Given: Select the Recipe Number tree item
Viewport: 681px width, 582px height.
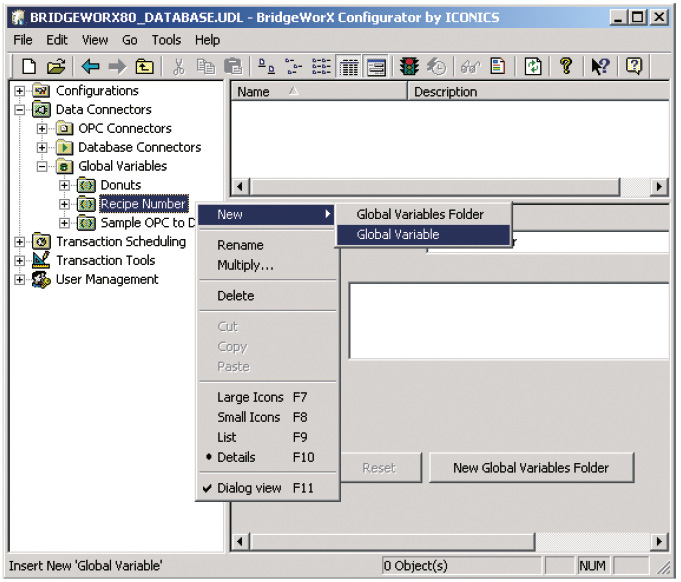Looking at the screenshot, I should coord(143,204).
